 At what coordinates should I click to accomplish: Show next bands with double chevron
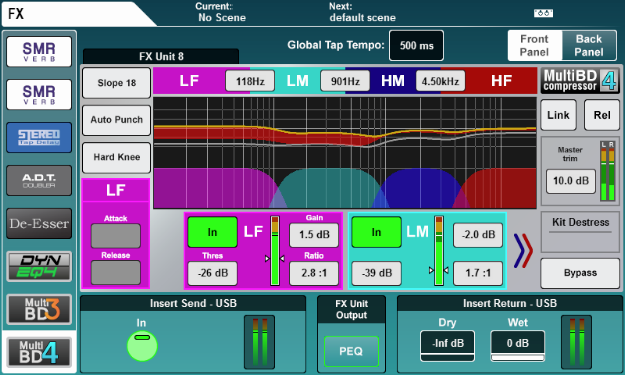pos(523,251)
